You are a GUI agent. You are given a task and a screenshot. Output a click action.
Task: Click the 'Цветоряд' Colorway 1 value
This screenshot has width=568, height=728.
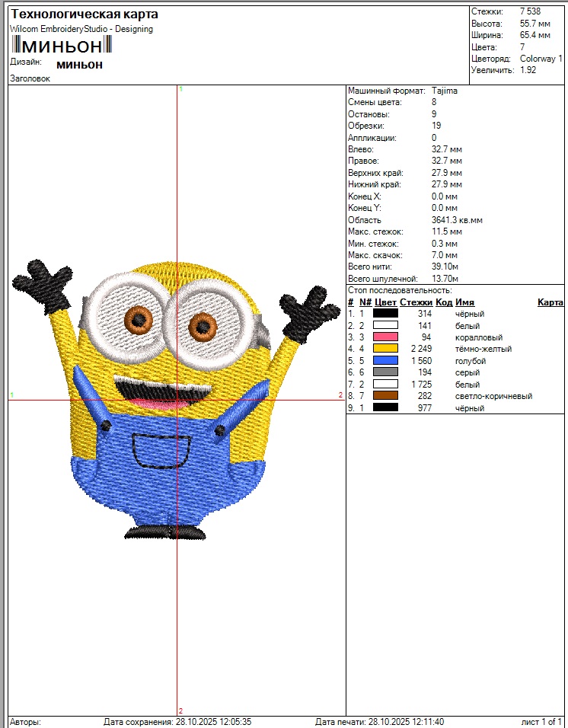(x=541, y=59)
